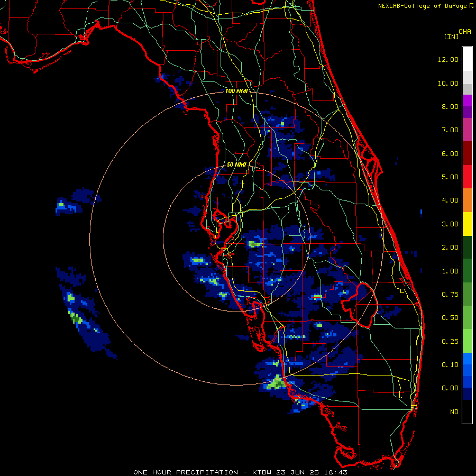Click the [IN] units label
This screenshot has height=476, width=476.
tap(451, 36)
